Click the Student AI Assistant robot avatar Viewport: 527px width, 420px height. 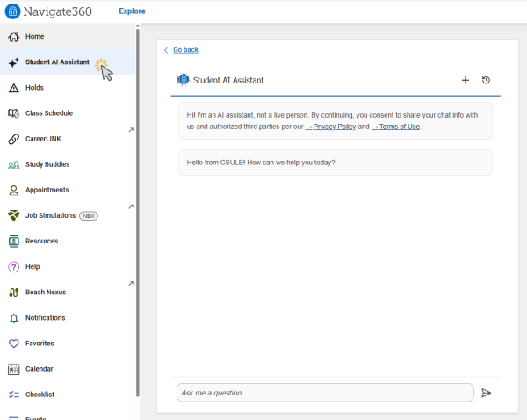184,80
